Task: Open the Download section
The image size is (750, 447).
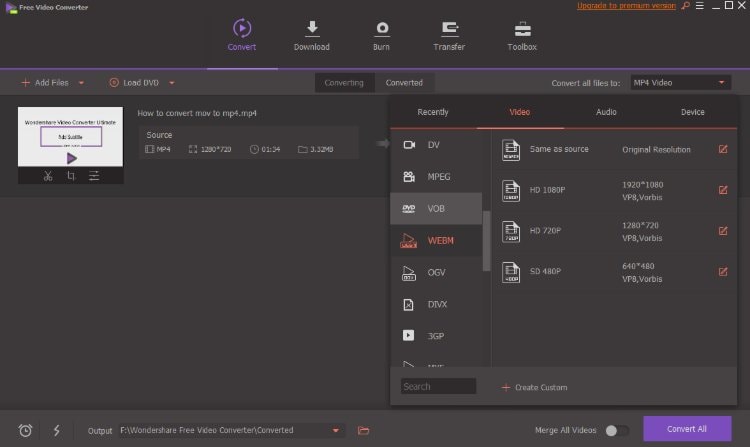Action: tap(311, 35)
